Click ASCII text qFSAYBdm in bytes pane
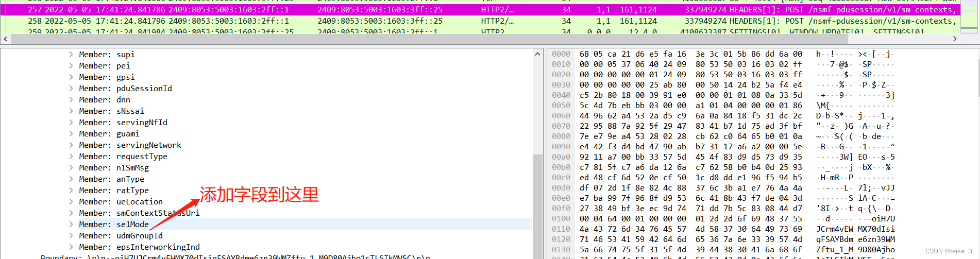This screenshot has height=259, width=980. coord(835,239)
